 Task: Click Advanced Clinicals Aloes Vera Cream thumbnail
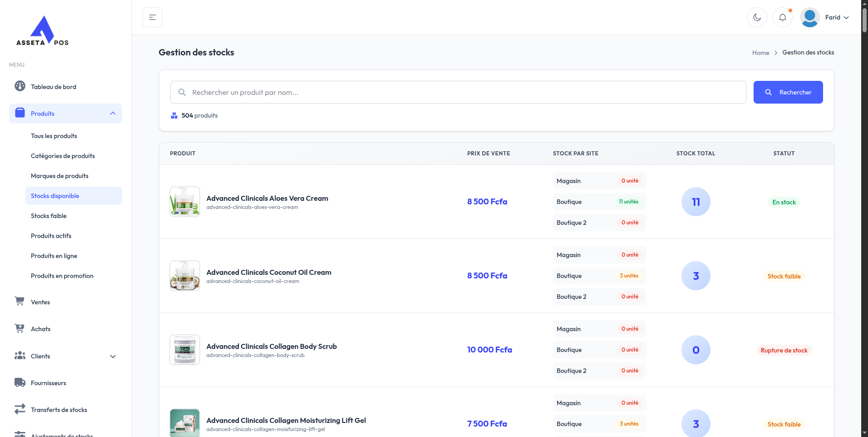point(185,202)
